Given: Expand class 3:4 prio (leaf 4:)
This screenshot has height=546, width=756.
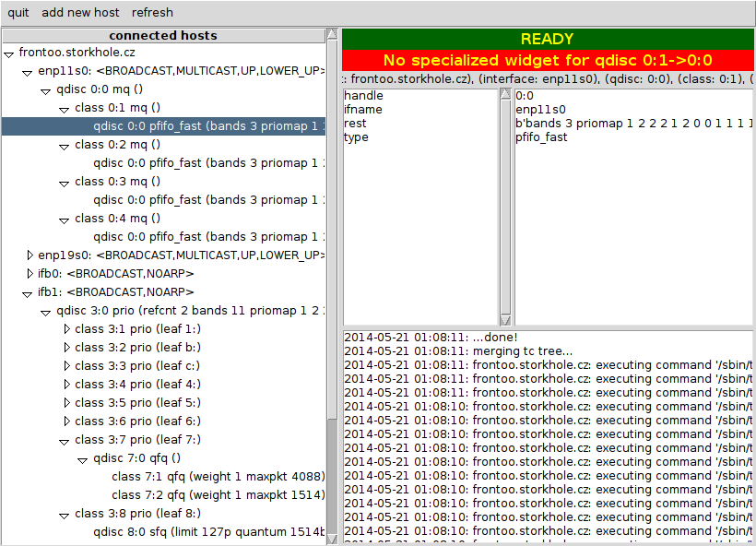Looking at the screenshot, I should [x=66, y=384].
